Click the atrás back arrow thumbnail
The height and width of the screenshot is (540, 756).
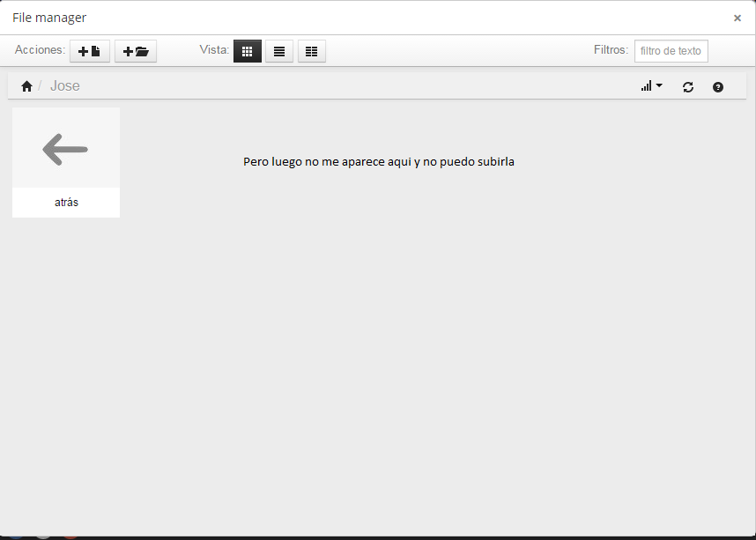coord(66,148)
